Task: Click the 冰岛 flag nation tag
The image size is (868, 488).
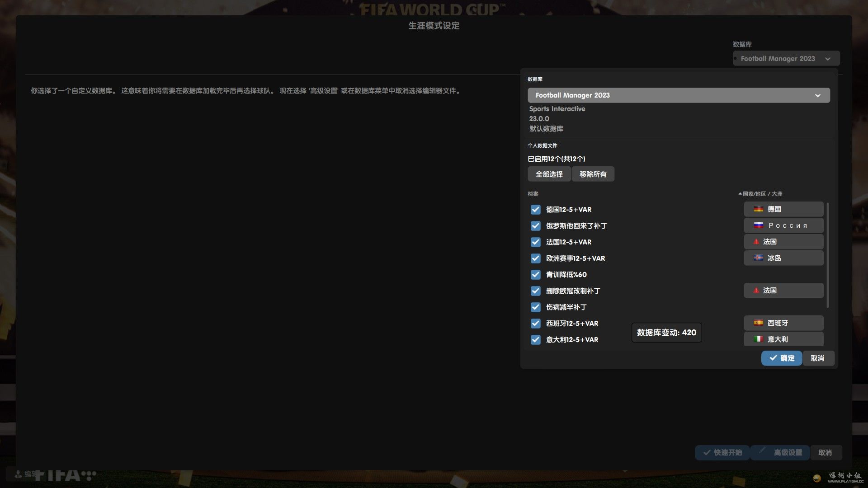Action: [783, 258]
